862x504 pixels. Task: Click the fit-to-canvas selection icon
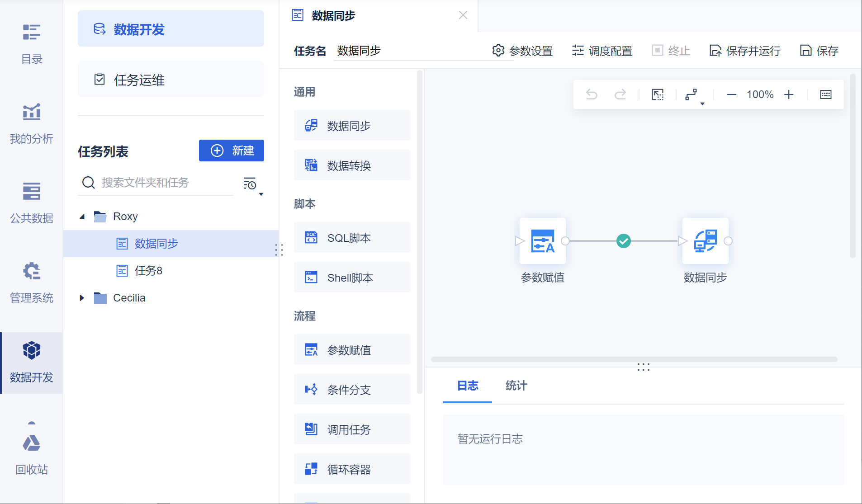coord(658,94)
